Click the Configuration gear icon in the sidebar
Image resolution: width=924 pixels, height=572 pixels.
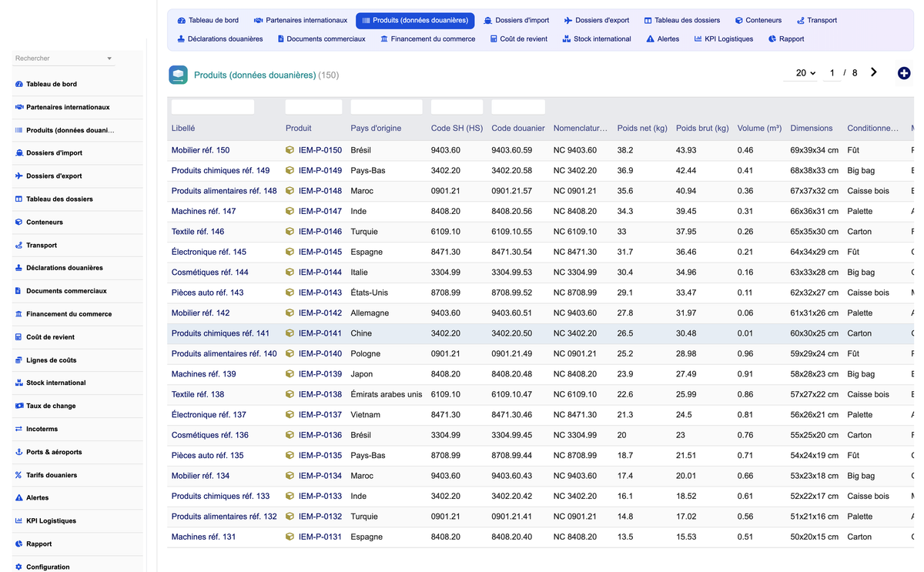click(x=19, y=567)
